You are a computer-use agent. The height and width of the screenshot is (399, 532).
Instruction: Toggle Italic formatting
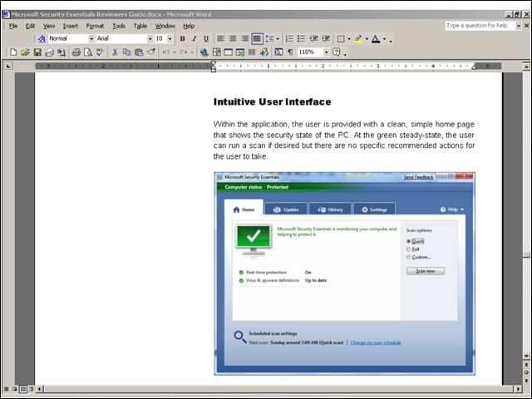[x=194, y=39]
